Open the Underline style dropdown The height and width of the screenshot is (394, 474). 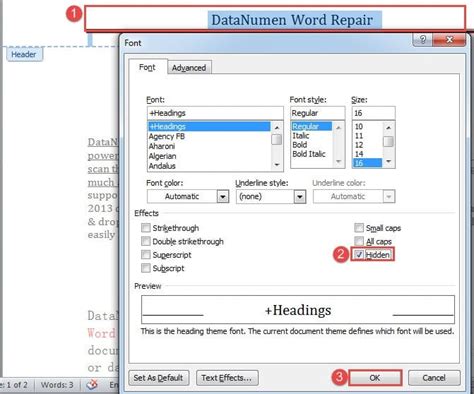click(299, 196)
